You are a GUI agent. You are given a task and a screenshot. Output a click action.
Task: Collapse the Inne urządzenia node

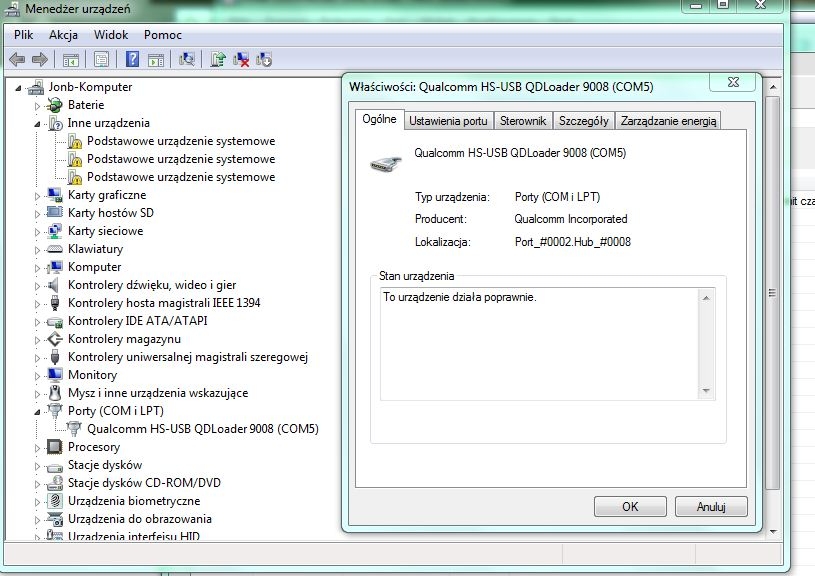click(x=37, y=124)
